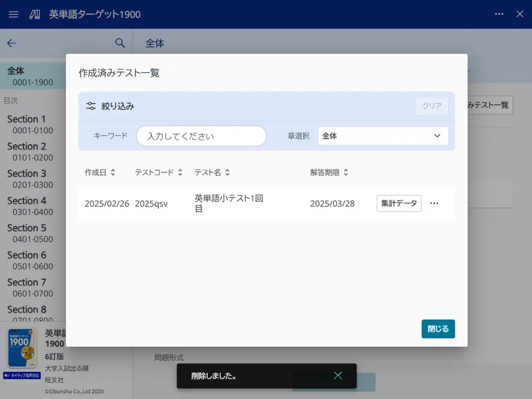Open the top-right more options ellipsis
Screen dimensions: 532x399
(x=498, y=14)
